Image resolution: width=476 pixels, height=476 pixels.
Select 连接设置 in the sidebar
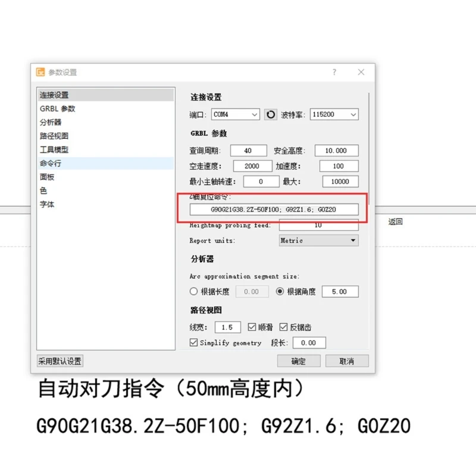point(106,95)
